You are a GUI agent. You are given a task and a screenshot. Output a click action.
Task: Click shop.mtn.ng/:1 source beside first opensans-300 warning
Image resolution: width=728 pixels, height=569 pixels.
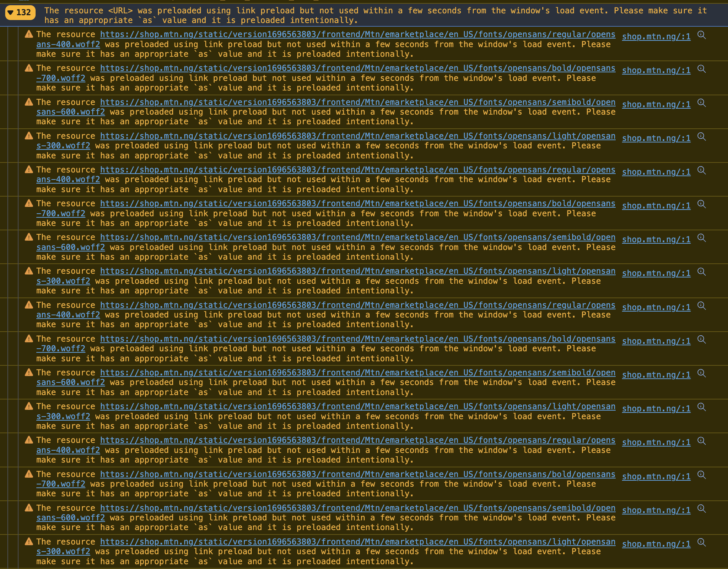[x=656, y=138]
